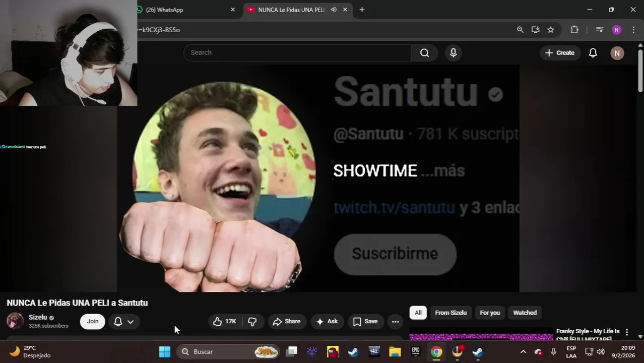Open the first Steam icon on taskbar
The width and height of the screenshot is (644, 363).
tap(354, 352)
